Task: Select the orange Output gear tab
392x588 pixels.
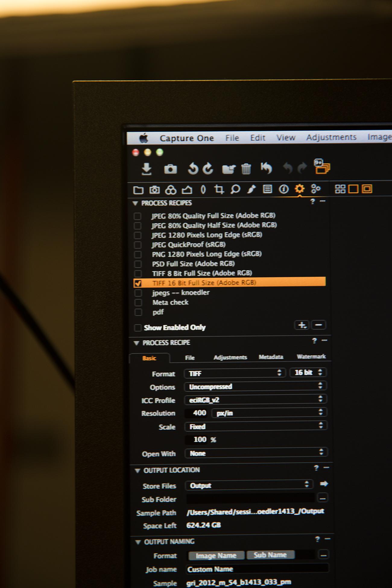Action: tap(299, 189)
